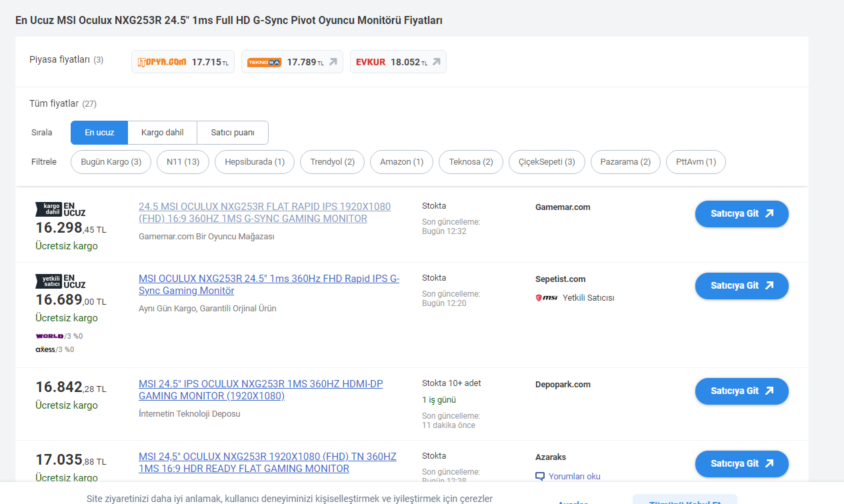Click the Teknosa logo in market prices
The width and height of the screenshot is (844, 504).
[264, 62]
